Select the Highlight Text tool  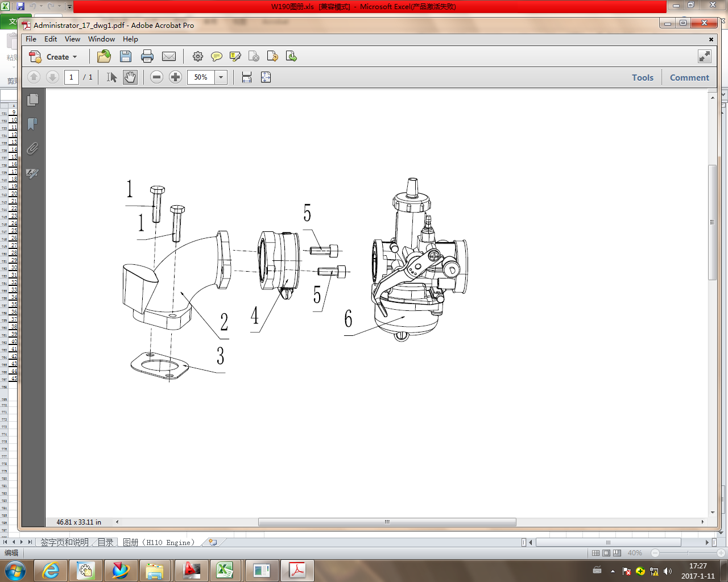coord(235,56)
